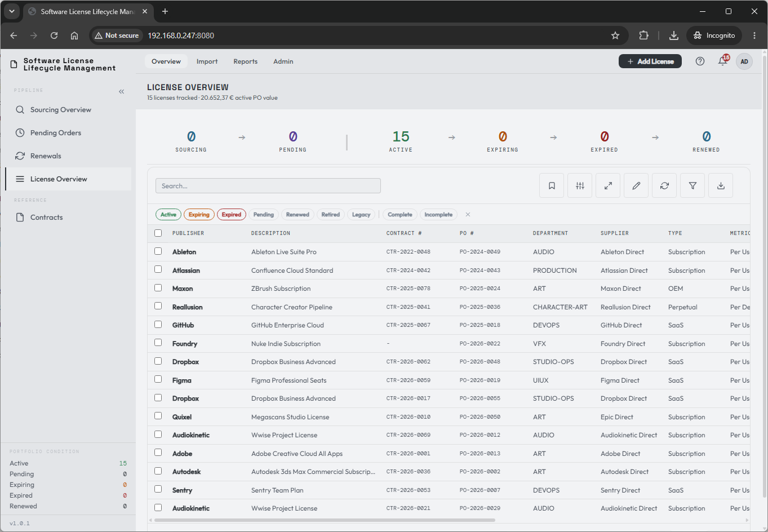The image size is (768, 532).
Task: Check the Confluence Cloud Standard row
Action: coord(158,269)
